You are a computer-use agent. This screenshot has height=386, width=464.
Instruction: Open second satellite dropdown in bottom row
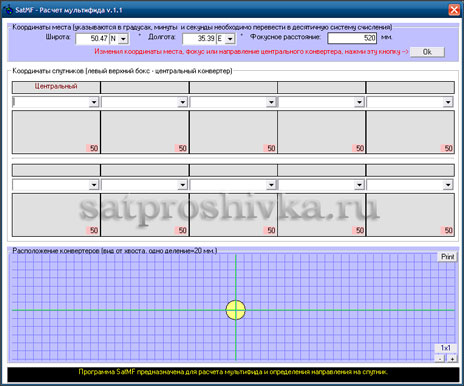(x=183, y=185)
